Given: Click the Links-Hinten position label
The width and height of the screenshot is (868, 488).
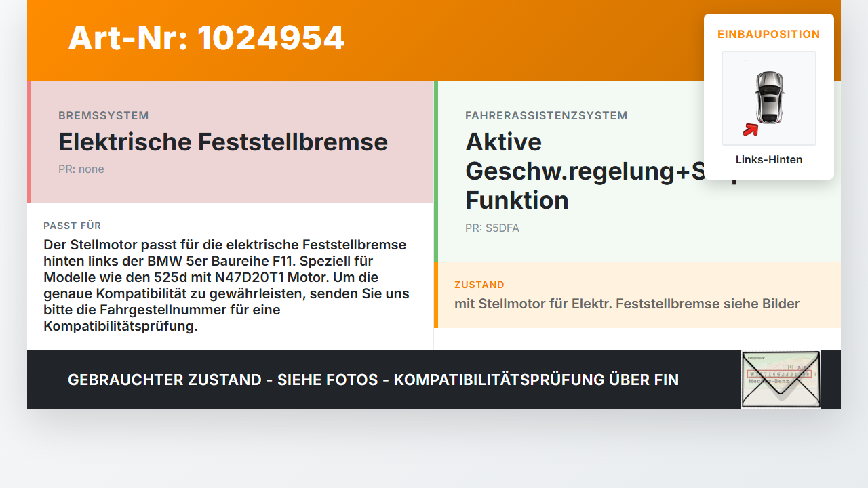Looking at the screenshot, I should click(x=769, y=160).
